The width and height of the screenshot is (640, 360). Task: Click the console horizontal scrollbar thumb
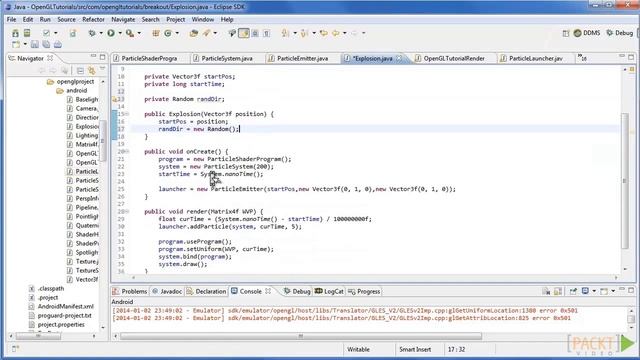(x=301, y=336)
